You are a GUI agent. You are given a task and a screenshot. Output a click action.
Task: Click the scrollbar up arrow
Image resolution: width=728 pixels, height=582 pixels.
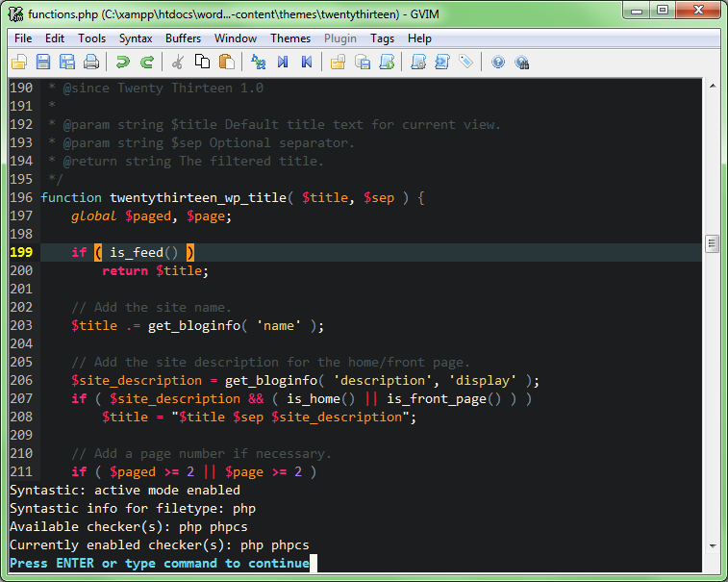(x=713, y=86)
